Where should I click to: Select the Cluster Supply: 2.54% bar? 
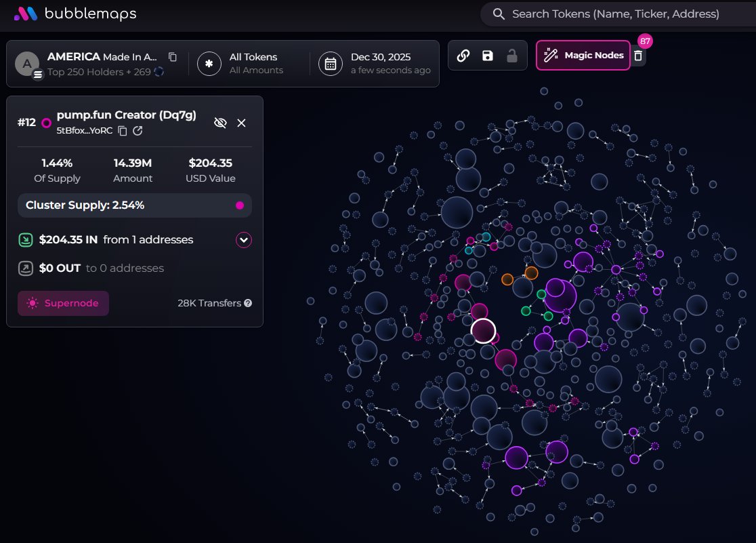click(135, 205)
